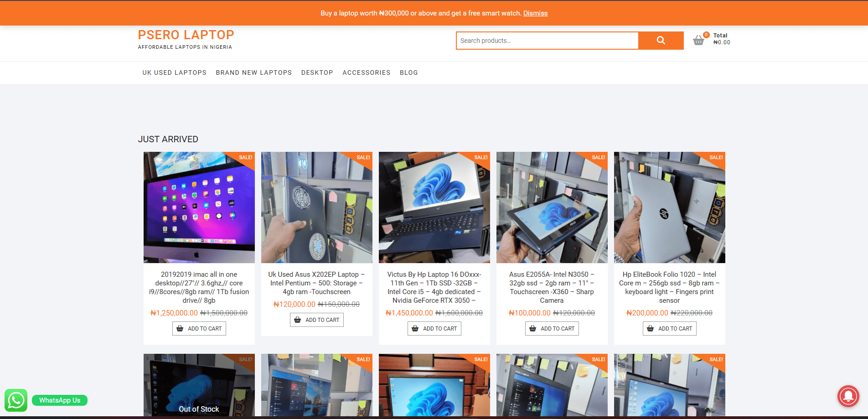Click the ₦1,250,000.00 iMac sale price
868x419 pixels.
(x=174, y=313)
